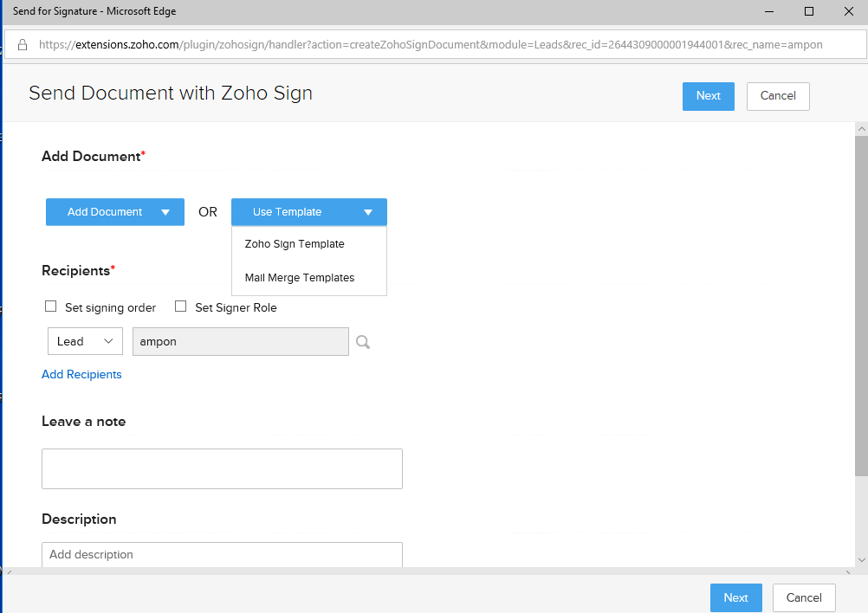Viewport: 868px width, 613px height.
Task: Click the Add Recipients link
Action: [x=81, y=375]
